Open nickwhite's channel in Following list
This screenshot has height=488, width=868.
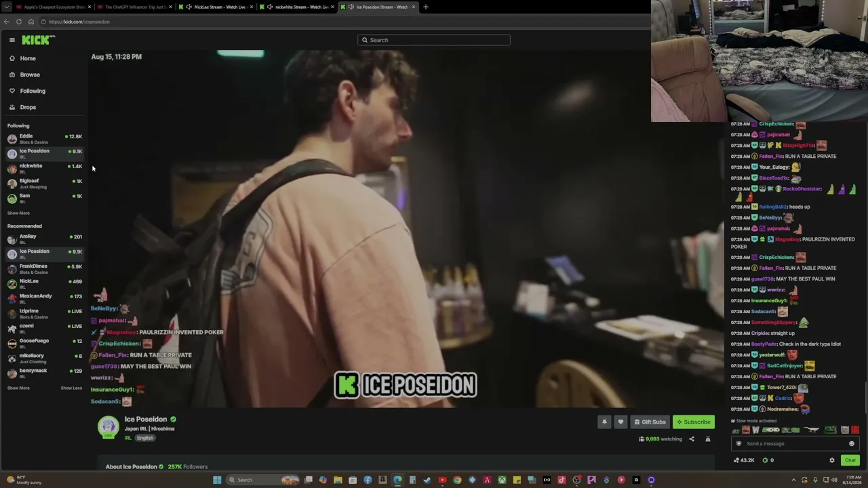(44, 169)
